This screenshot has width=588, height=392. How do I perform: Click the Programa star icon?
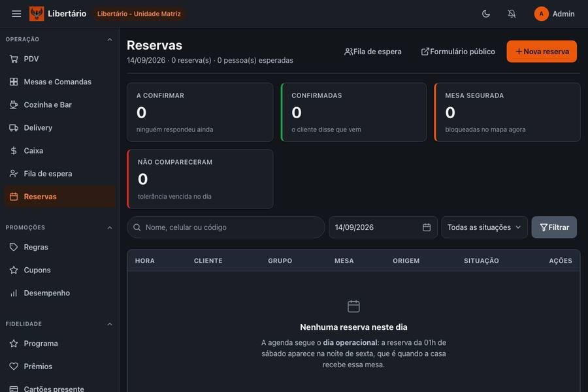14,343
